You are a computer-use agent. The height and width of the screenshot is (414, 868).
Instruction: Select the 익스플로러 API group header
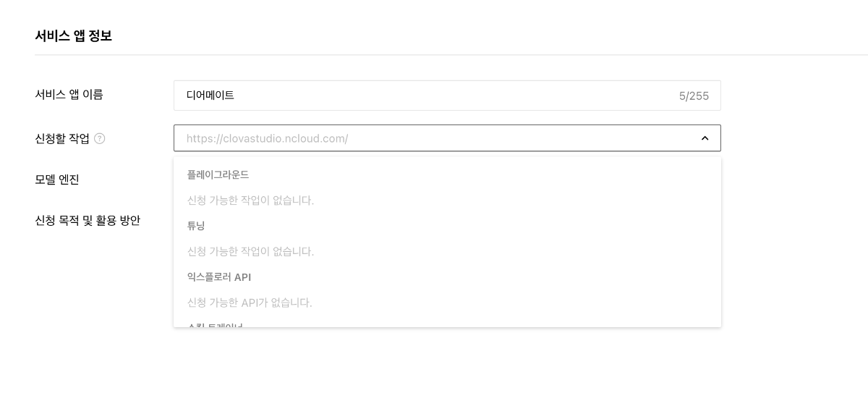coord(219,277)
